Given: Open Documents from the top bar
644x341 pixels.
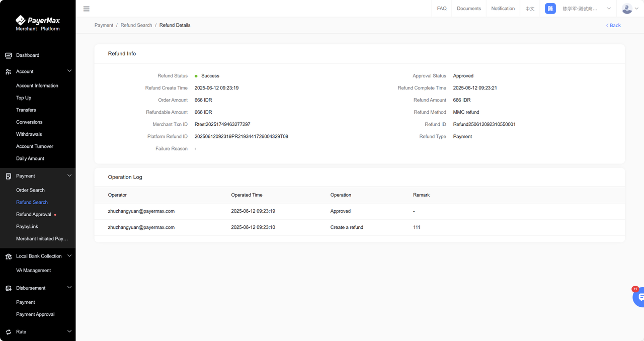Looking at the screenshot, I should [469, 9].
